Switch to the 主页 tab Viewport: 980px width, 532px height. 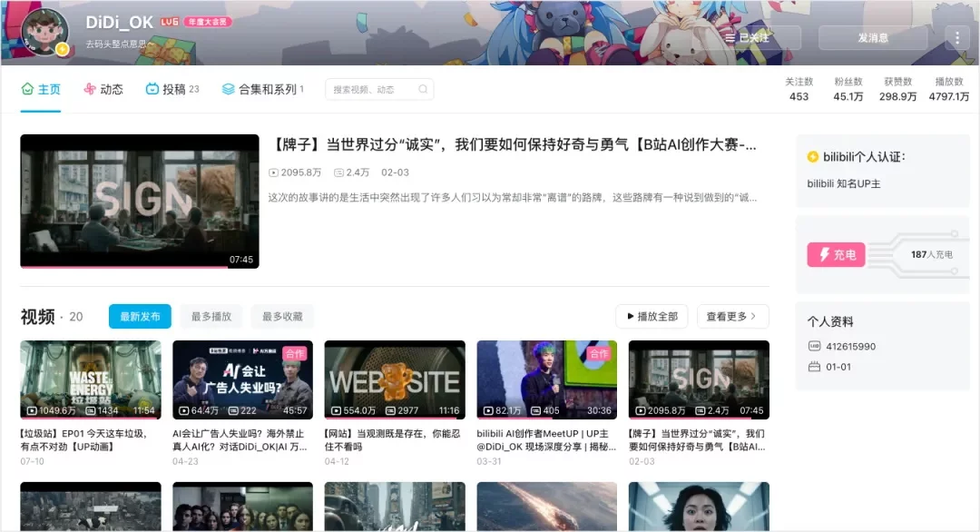[x=41, y=89]
